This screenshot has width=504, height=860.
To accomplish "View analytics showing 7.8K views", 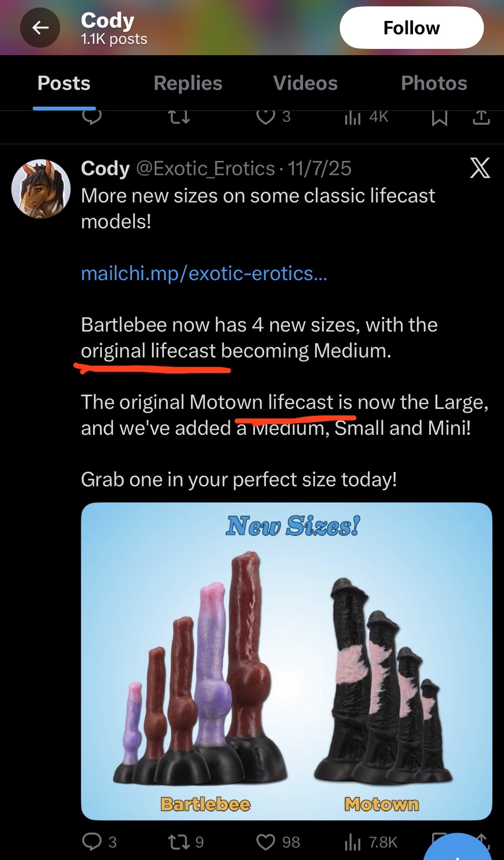I will [371, 842].
